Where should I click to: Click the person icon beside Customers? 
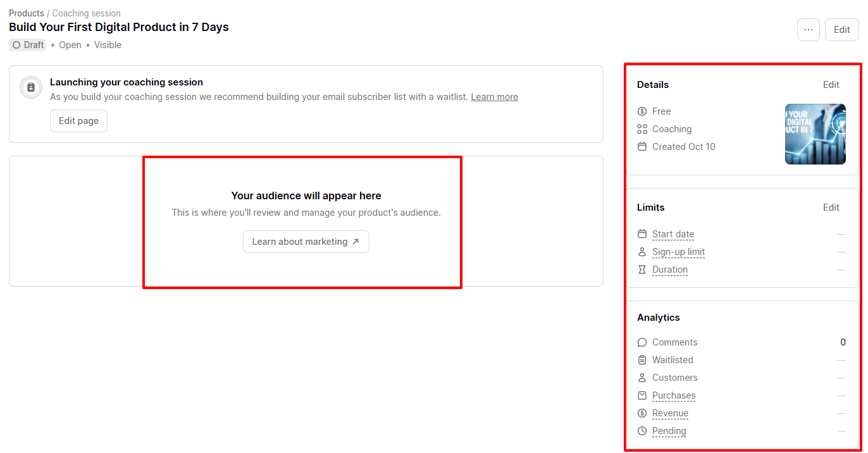pyautogui.click(x=642, y=378)
